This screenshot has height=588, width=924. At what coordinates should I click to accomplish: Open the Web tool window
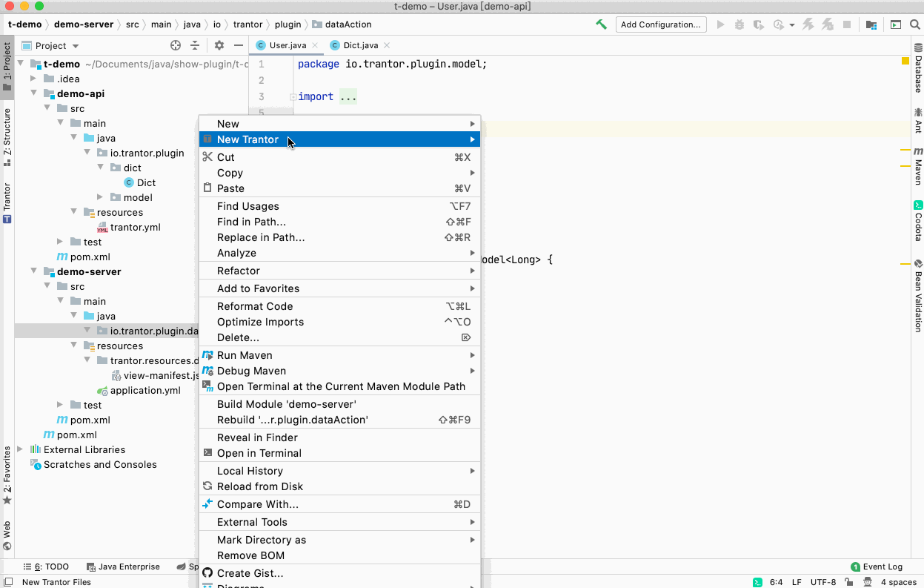pos(7,535)
